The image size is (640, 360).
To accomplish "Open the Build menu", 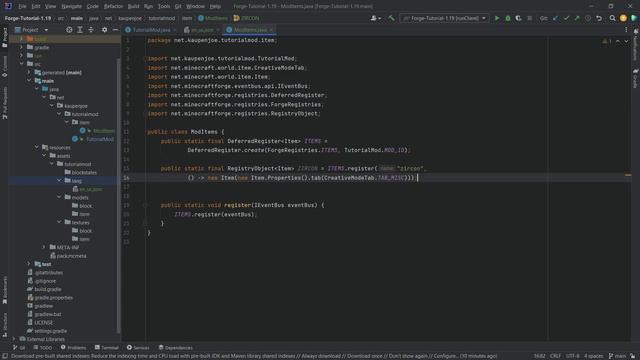I will click(x=133, y=6).
